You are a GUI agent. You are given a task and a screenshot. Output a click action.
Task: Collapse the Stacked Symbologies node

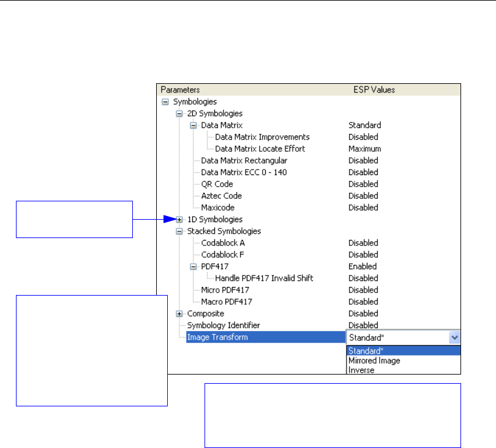(179, 231)
